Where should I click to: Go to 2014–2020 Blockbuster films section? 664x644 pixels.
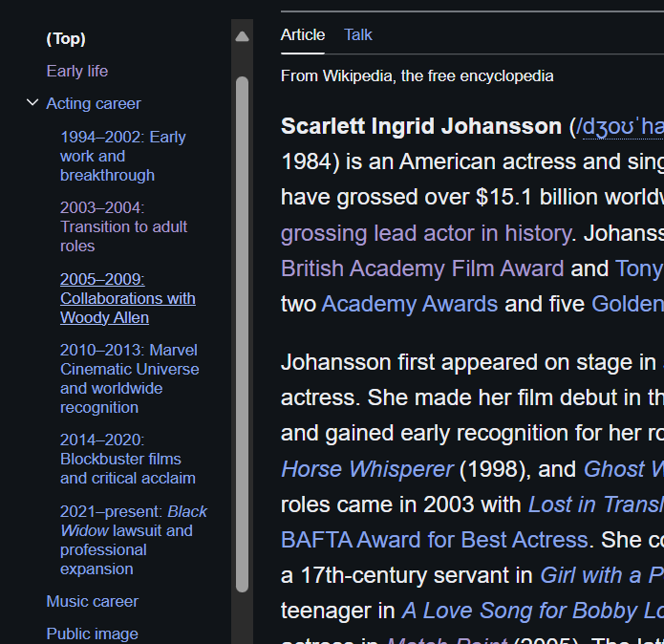click(127, 459)
